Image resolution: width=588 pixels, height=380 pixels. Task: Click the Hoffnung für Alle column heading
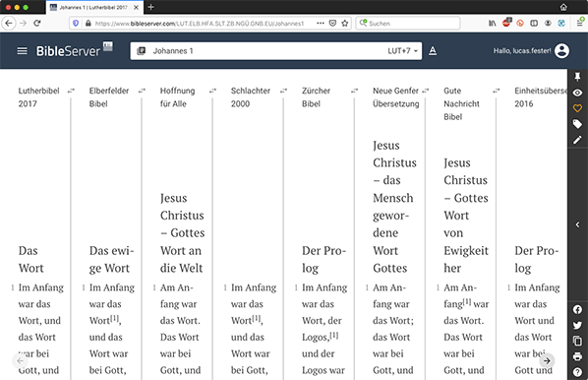[x=177, y=97]
